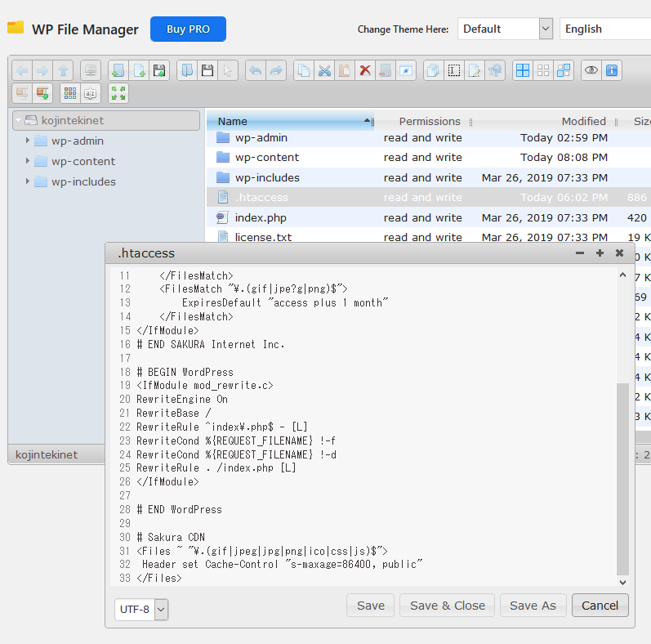This screenshot has height=644, width=651.
Task: Click the Get info blue icon
Action: pos(612,70)
